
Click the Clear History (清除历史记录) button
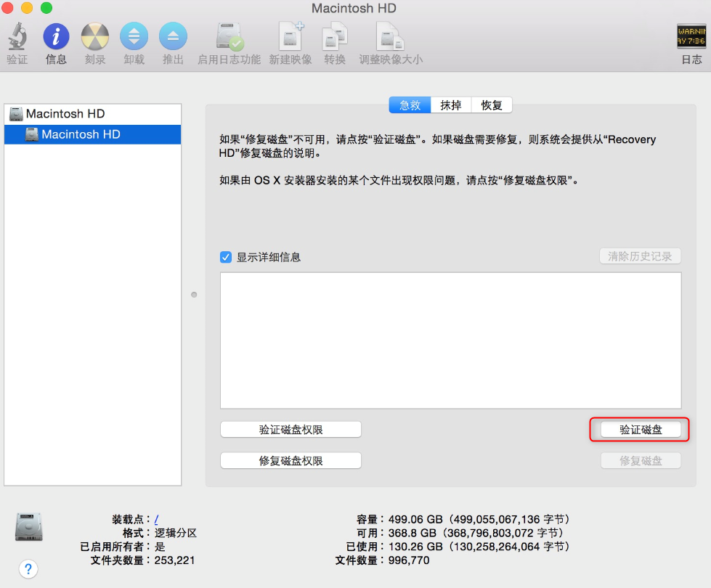click(641, 256)
